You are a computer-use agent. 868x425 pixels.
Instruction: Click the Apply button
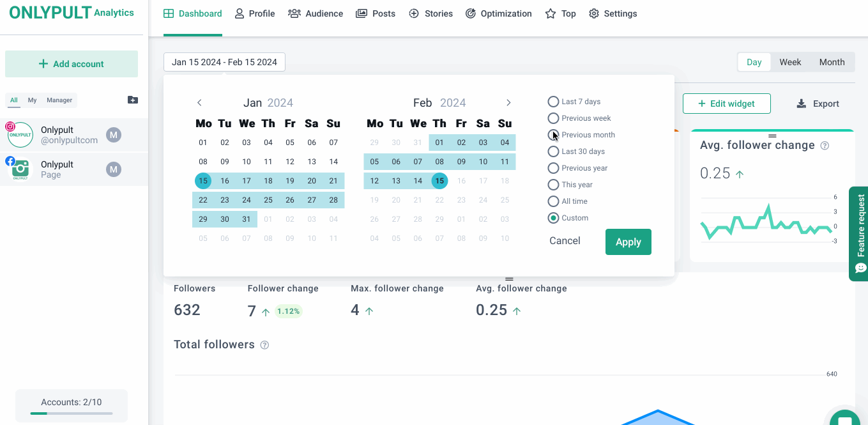tap(628, 242)
